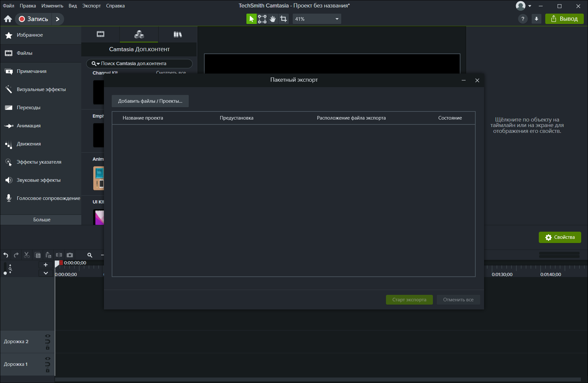This screenshot has width=588, height=383.
Task: Go to the Camtasia home screen icon
Action: pos(8,19)
